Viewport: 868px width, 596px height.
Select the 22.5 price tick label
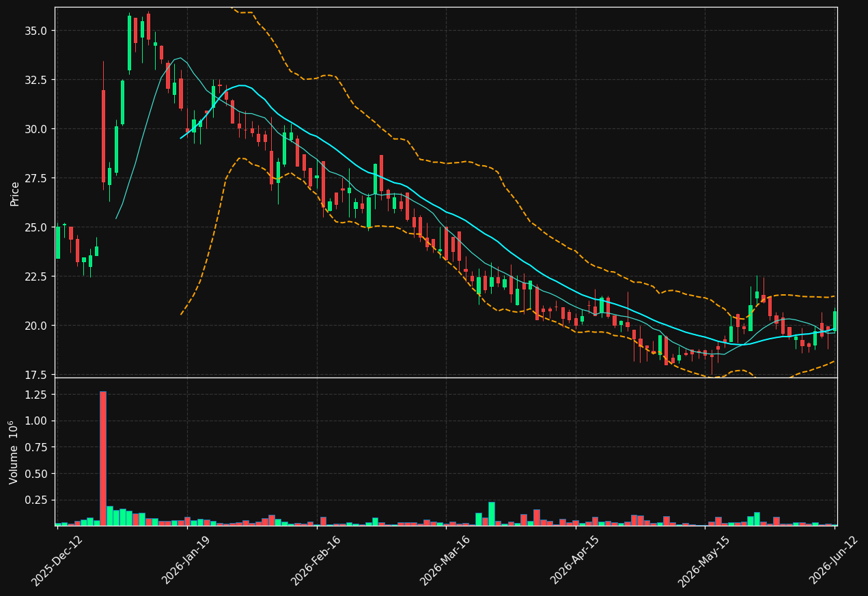(38, 276)
